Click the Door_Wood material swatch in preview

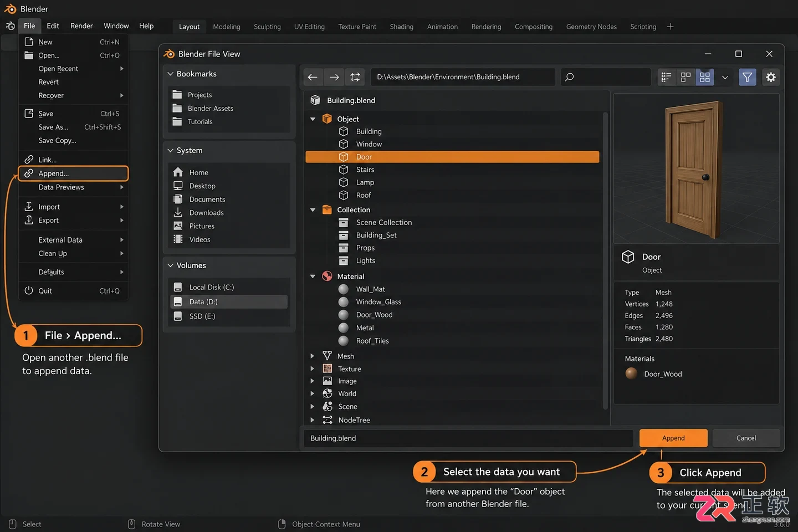(x=631, y=374)
